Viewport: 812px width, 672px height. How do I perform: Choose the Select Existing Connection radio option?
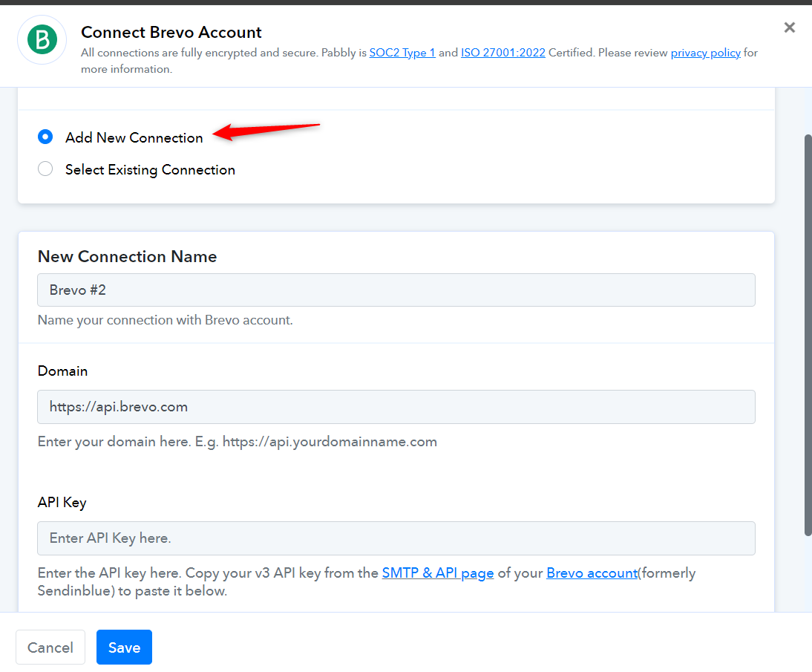(x=45, y=169)
